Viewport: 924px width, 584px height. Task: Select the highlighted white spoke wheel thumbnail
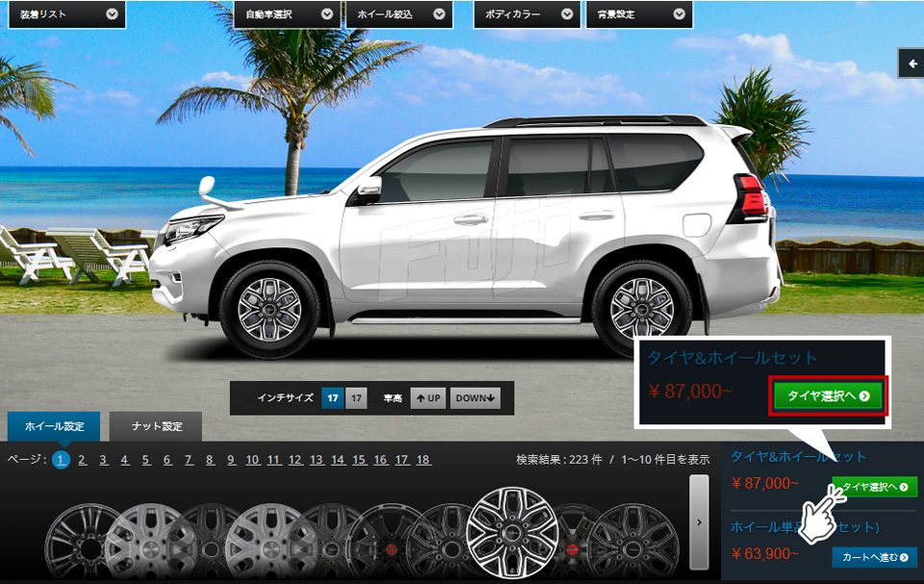coord(511,532)
